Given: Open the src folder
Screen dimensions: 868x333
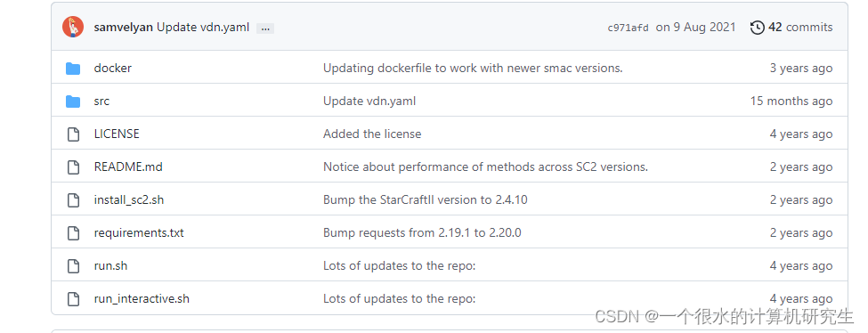Looking at the screenshot, I should point(101,102).
